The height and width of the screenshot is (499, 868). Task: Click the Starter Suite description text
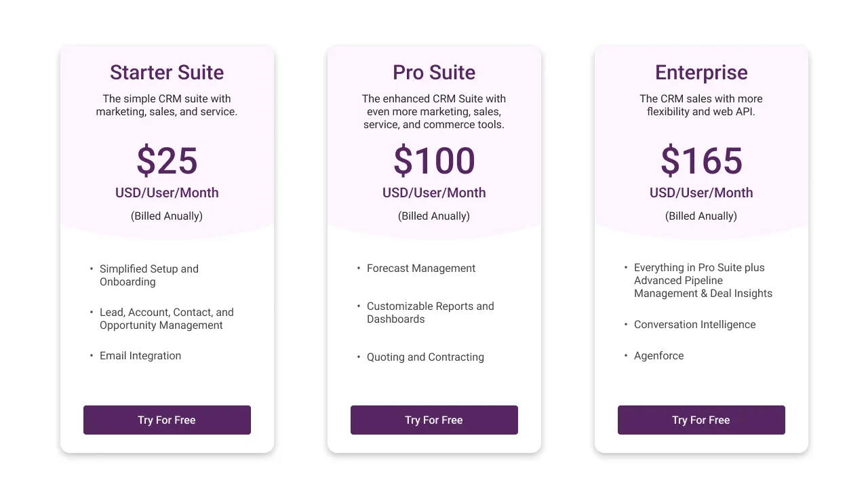click(167, 105)
